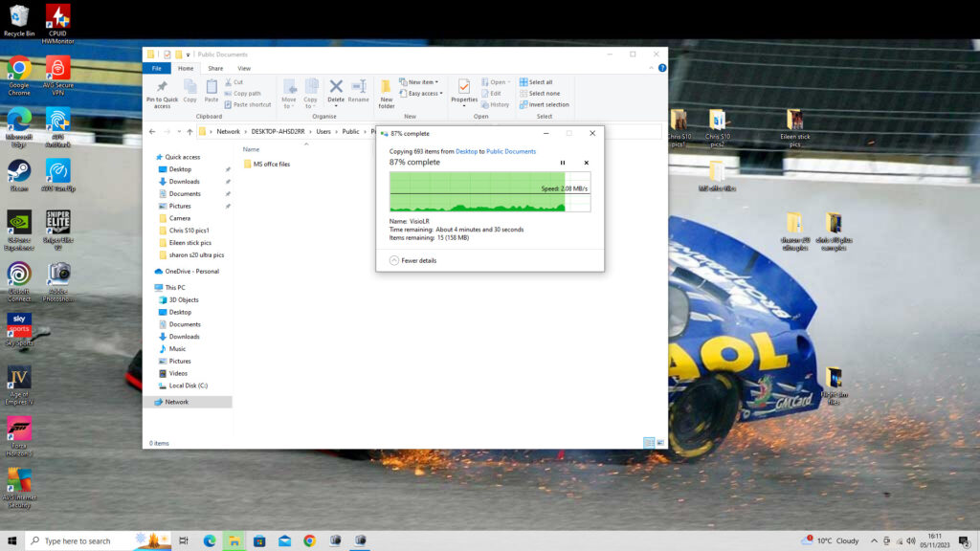Open the Desktop source link in copy dialog
This screenshot has width=980, height=551.
pos(466,151)
